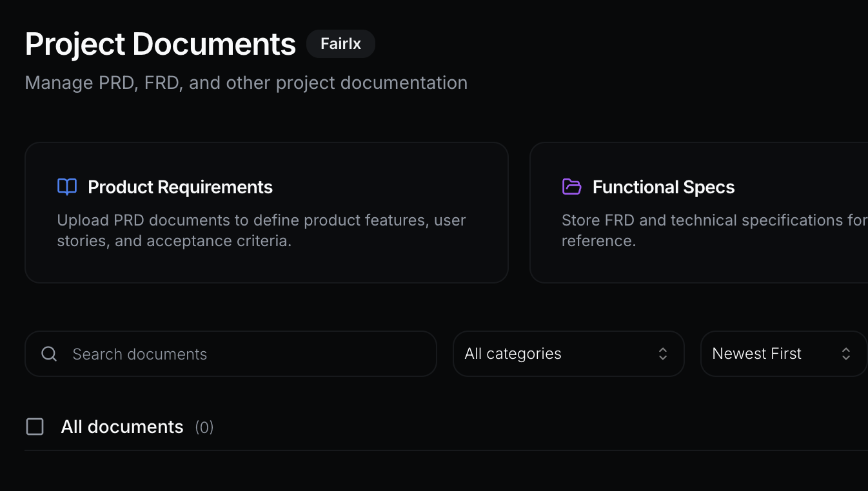This screenshot has width=868, height=491.
Task: Click the 'Upload PRD documents' description text
Action: click(261, 231)
